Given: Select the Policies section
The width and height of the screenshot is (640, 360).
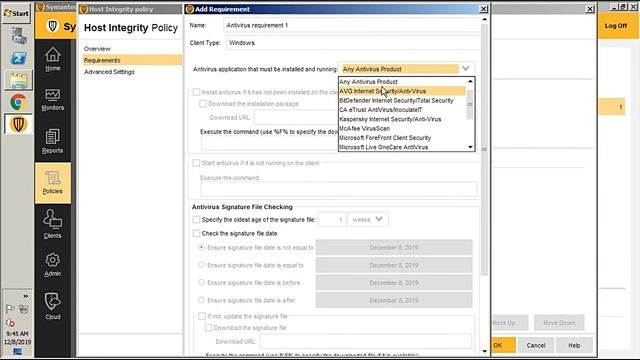Looking at the screenshot, I should (x=53, y=183).
